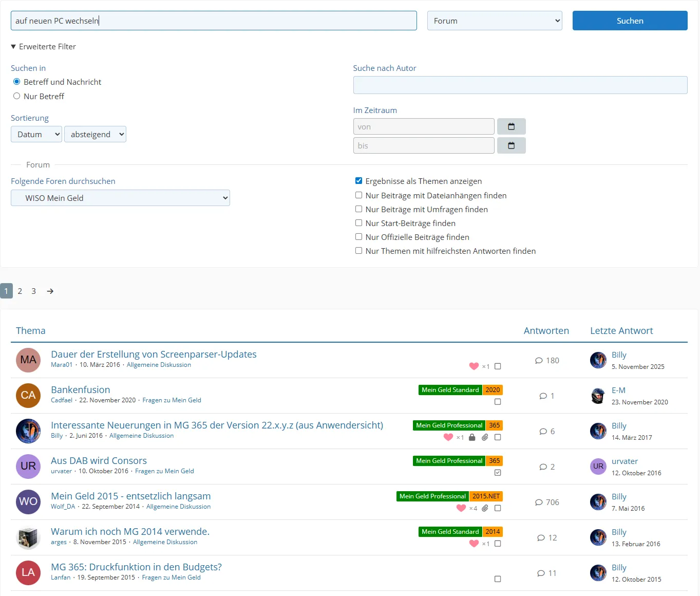Image resolution: width=700 pixels, height=596 pixels.
Task: Open calendar picker for 'bis' date
Action: pyautogui.click(x=511, y=145)
